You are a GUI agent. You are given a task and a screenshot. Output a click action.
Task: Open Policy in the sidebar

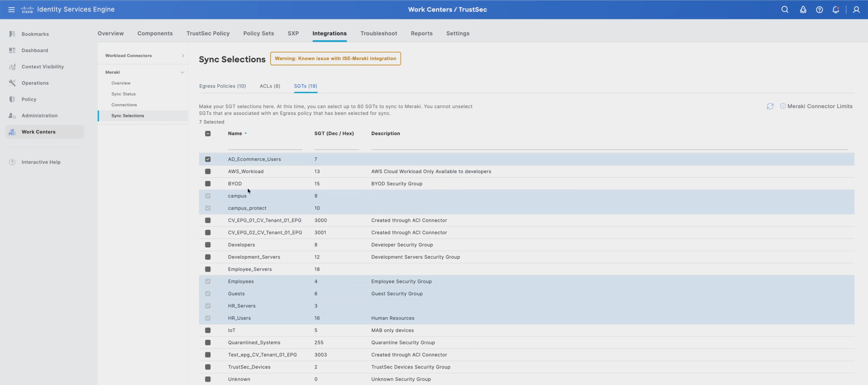tap(29, 99)
